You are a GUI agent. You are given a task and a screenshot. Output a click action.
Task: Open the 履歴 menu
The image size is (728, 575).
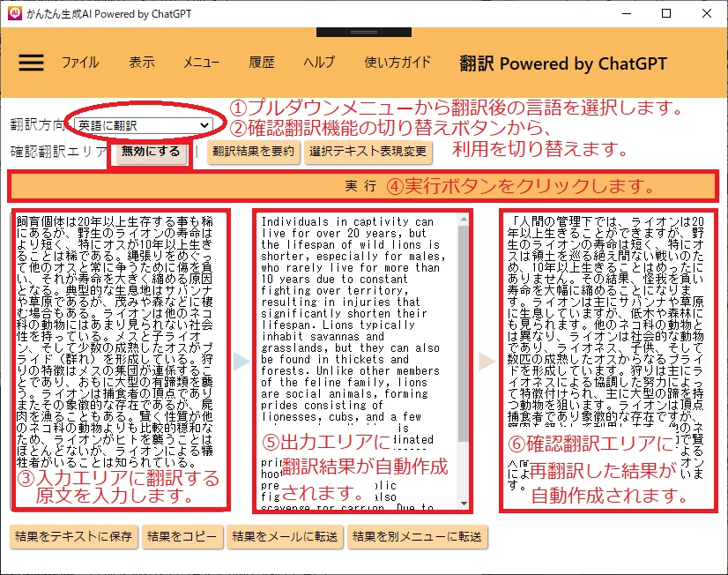coord(262,63)
